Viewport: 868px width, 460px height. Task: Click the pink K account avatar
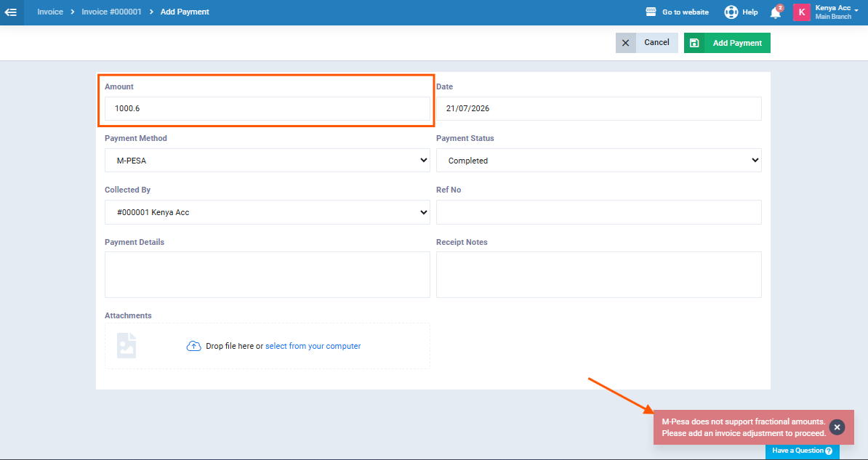coord(802,12)
